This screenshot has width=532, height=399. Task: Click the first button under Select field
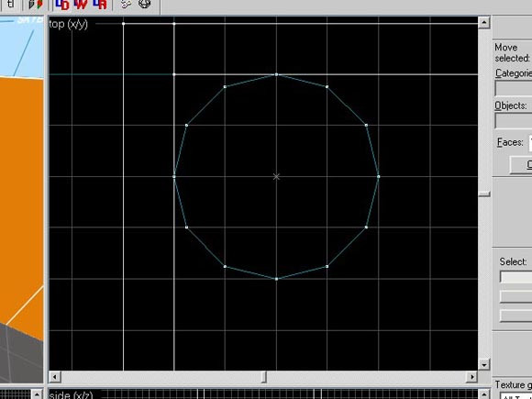click(515, 296)
